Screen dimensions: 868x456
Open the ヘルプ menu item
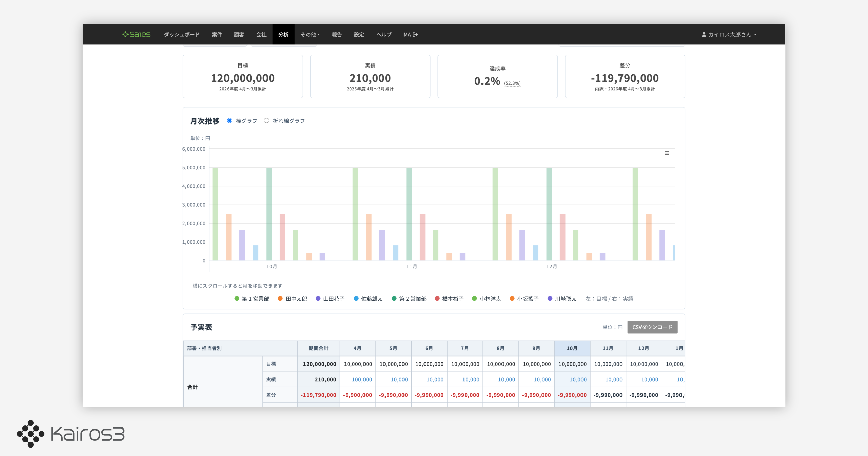click(x=384, y=35)
